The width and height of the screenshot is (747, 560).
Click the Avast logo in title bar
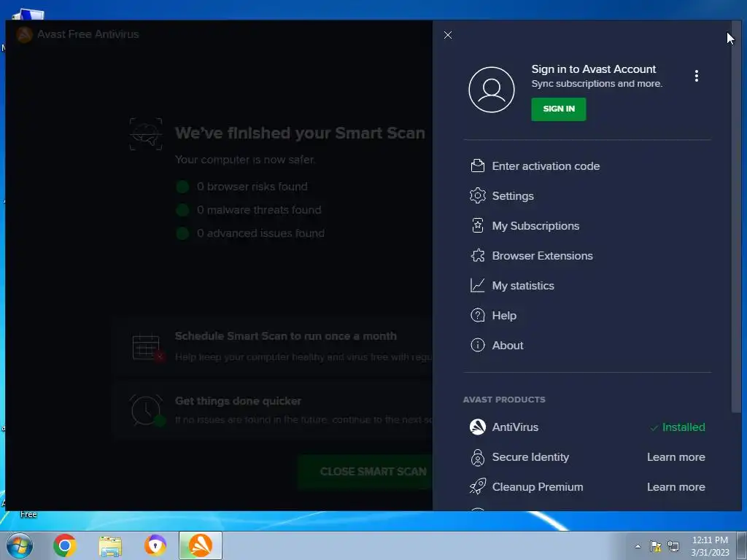pos(24,34)
